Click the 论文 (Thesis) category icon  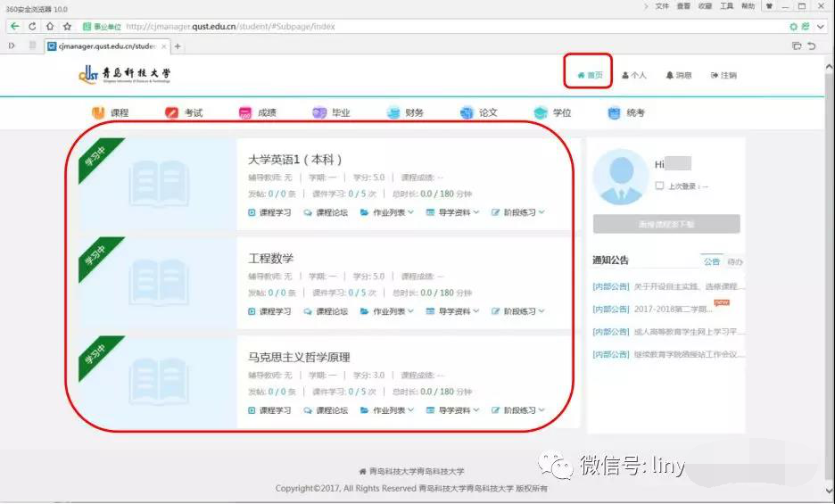tap(467, 112)
